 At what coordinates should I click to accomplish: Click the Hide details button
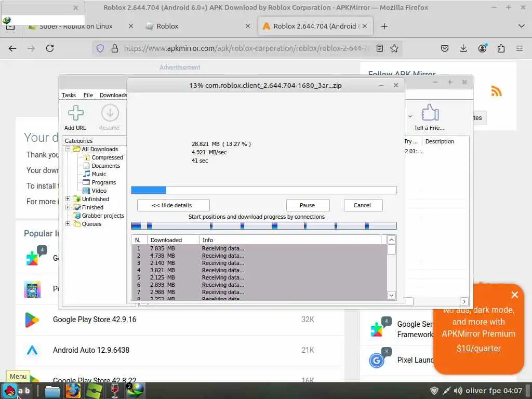pyautogui.click(x=174, y=205)
